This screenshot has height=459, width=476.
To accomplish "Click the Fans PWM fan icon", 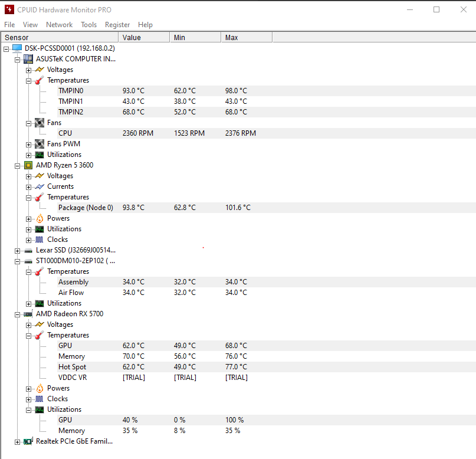I will click(x=40, y=144).
